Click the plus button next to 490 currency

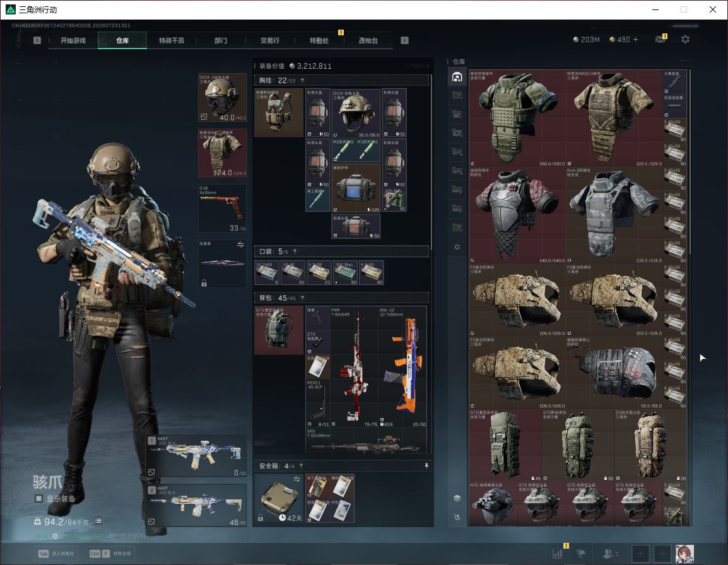click(636, 40)
